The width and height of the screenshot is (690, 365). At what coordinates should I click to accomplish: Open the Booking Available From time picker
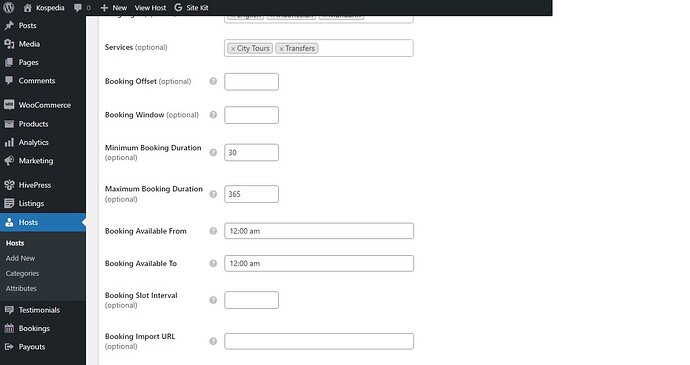coord(319,231)
